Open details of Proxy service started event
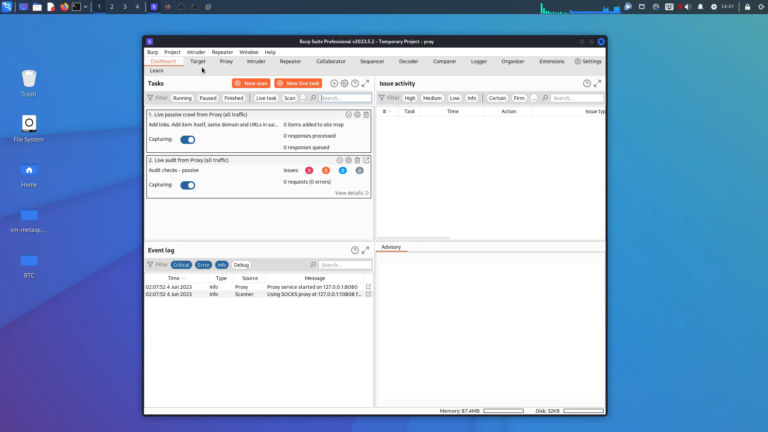The image size is (768, 432). tap(368, 287)
